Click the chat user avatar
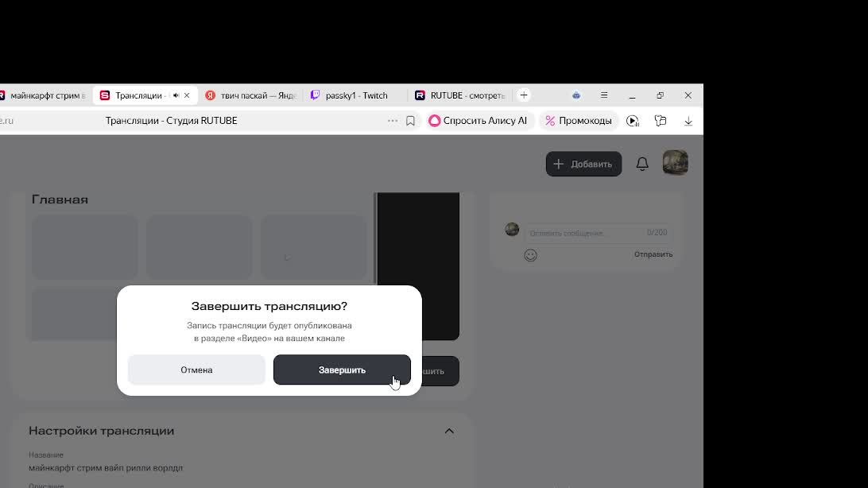This screenshot has width=868, height=488. pyautogui.click(x=512, y=229)
